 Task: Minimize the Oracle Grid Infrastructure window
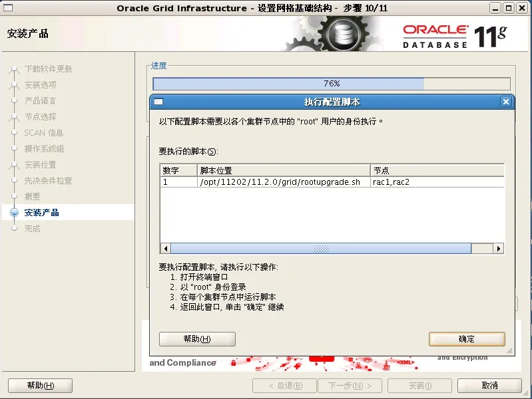pos(495,8)
